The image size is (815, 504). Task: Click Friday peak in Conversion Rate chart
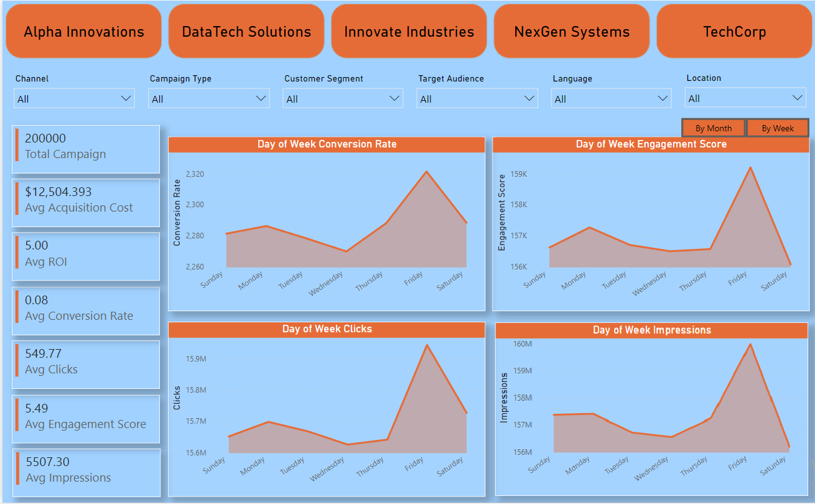[426, 172]
